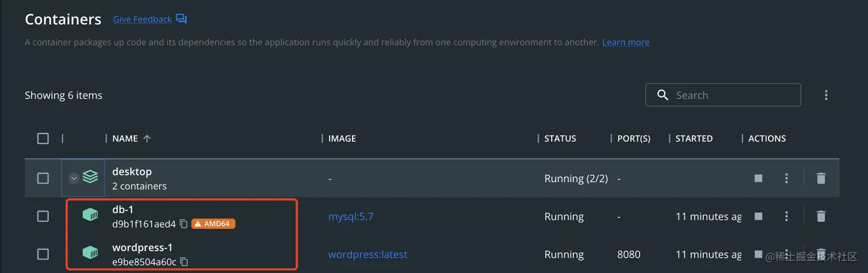This screenshot has height=273, width=868.
Task: Click the container Search field
Action: pos(729,95)
